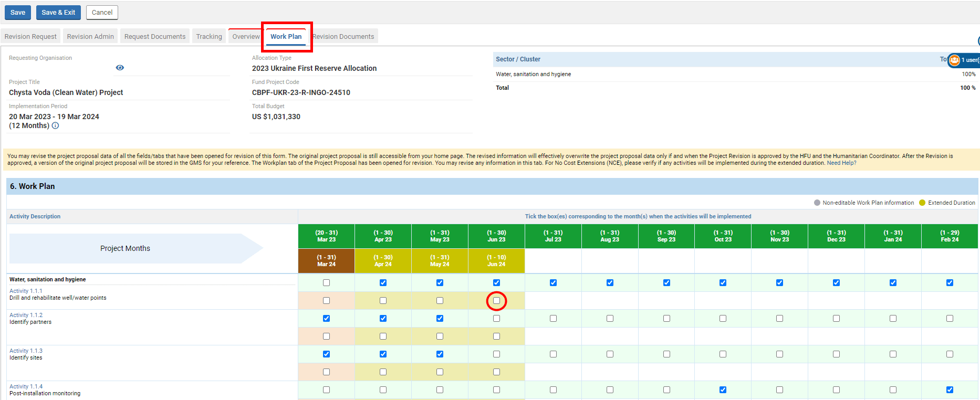Screen dimensions: 980x400
Task: Switch to the Overview tab
Action: click(246, 37)
